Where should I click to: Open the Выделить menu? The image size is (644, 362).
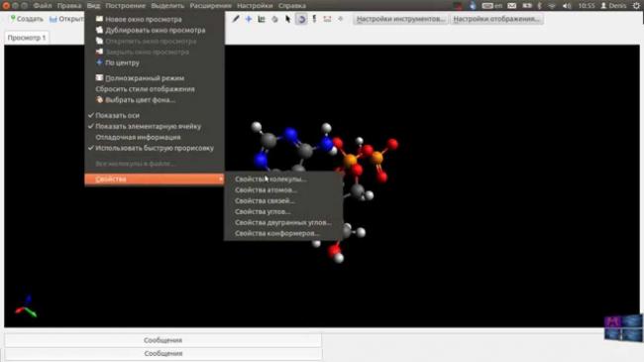(167, 6)
